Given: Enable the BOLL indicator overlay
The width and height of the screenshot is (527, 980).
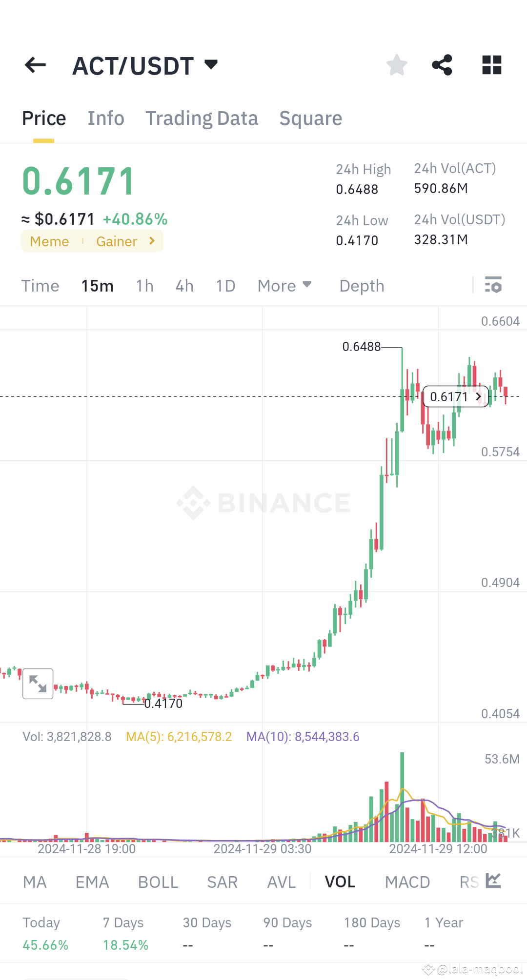Looking at the screenshot, I should click(x=157, y=882).
